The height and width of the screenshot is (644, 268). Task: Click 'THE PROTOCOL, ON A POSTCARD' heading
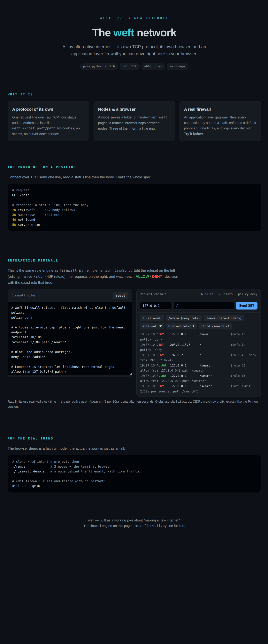coord(42,167)
